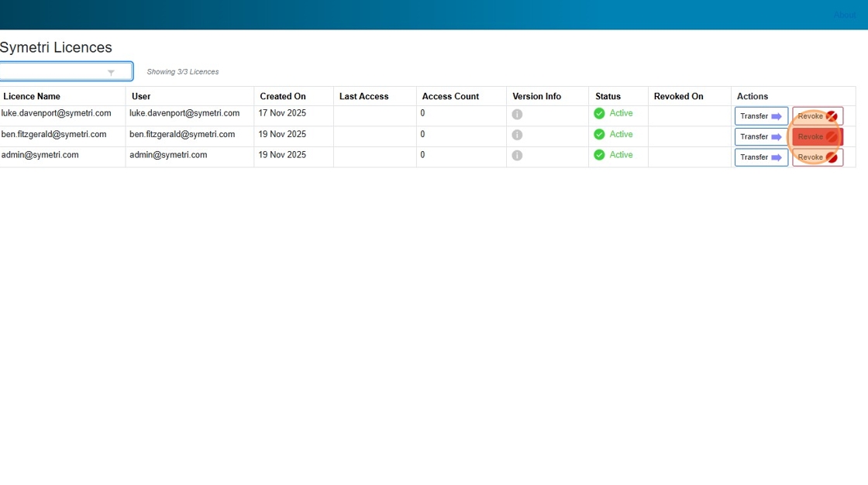Transfer the ben.fitzgerald@symetri.com licence

click(761, 137)
